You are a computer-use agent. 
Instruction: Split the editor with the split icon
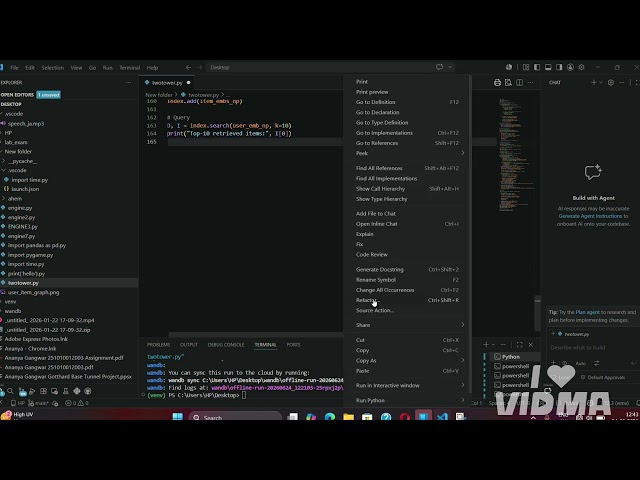pos(520,82)
